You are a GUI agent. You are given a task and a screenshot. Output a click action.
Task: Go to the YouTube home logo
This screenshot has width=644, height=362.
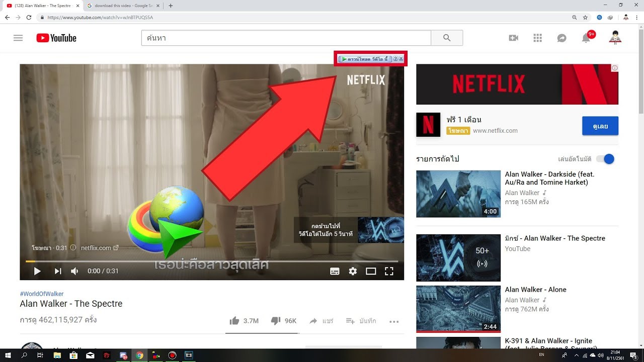[56, 38]
